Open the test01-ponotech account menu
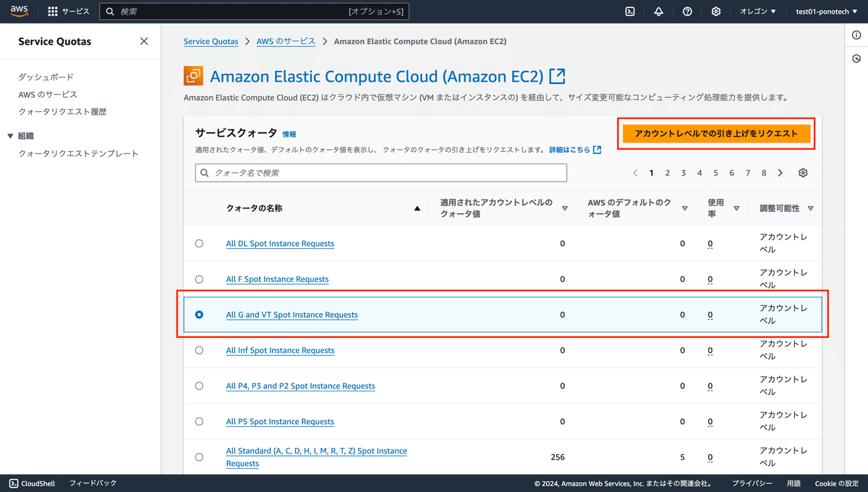This screenshot has height=492, width=868. [x=825, y=12]
